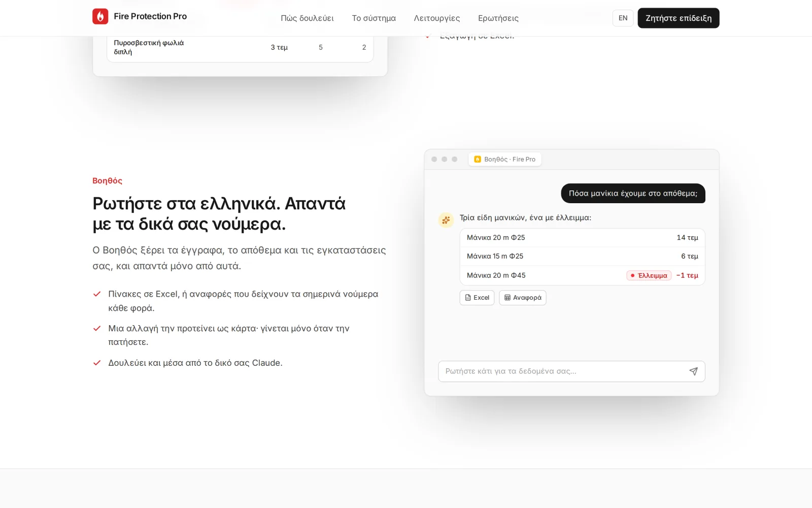The height and width of the screenshot is (508, 812).
Task: Click the Ζητήστε επίδειξη button
Action: (x=679, y=18)
